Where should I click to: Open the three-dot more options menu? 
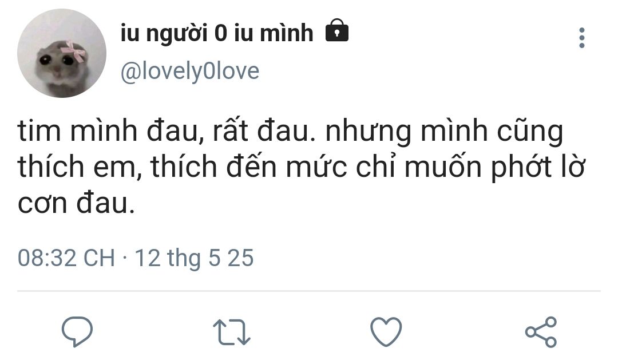(x=582, y=38)
